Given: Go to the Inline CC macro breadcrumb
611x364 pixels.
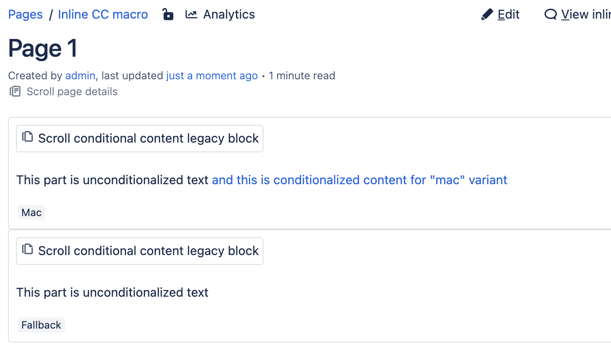Looking at the screenshot, I should pyautogui.click(x=103, y=15).
